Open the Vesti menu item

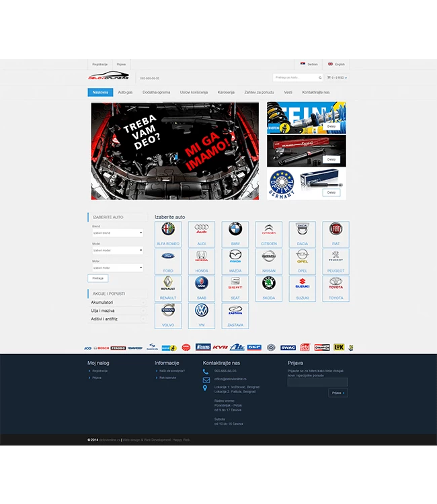click(288, 92)
